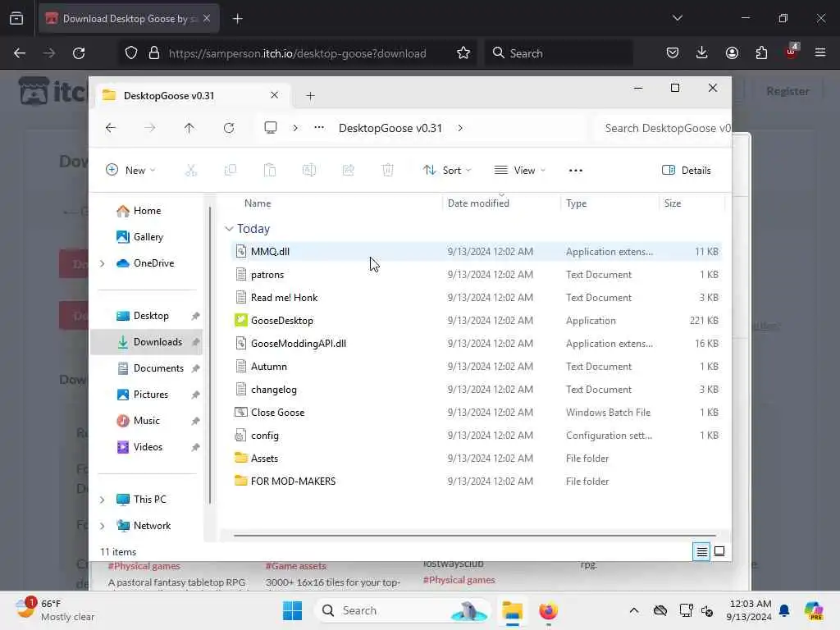Click the horizontal scrollbar in file list
Viewport: 840px width, 630px height.
[475, 535]
